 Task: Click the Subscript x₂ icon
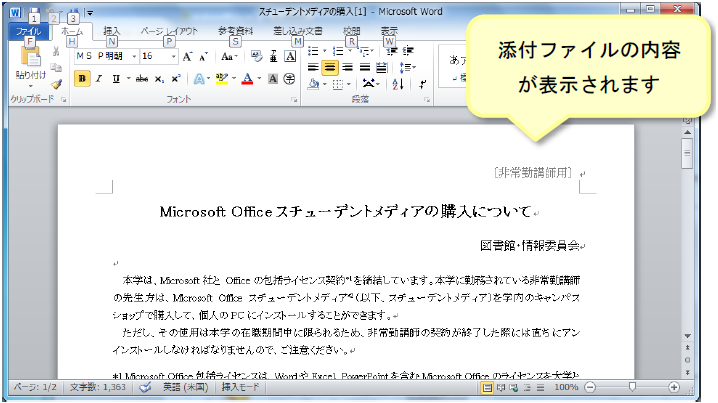click(159, 79)
